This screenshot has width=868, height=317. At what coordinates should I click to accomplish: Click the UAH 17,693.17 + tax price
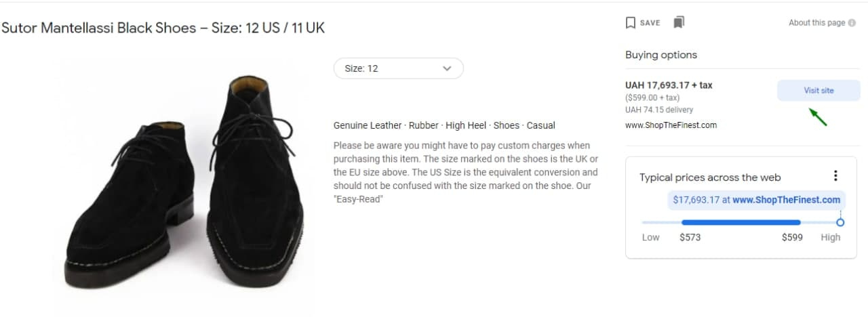pos(669,85)
